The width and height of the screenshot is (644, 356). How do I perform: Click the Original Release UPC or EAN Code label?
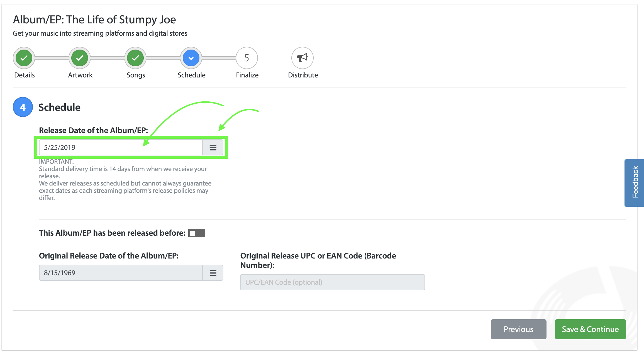(x=318, y=260)
